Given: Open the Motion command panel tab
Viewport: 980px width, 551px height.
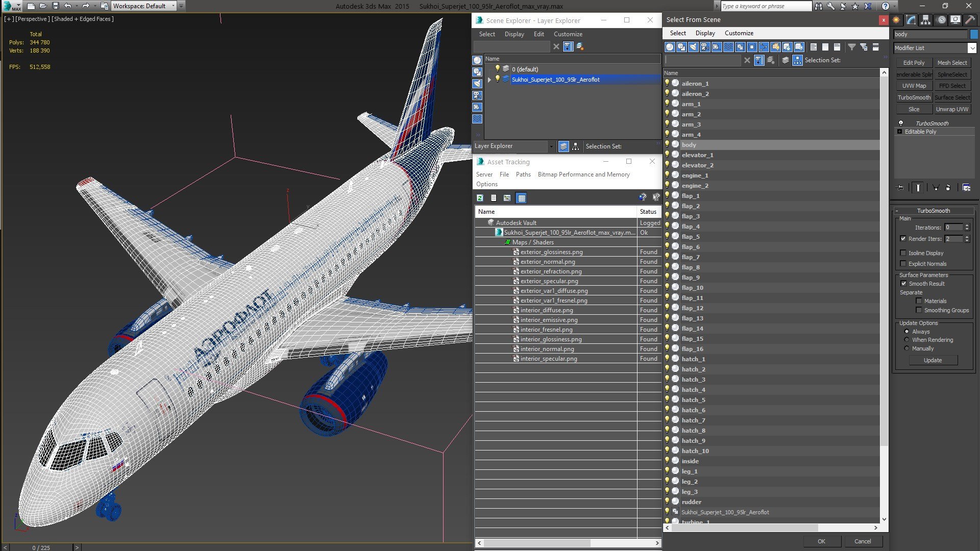Looking at the screenshot, I should click(x=941, y=20).
